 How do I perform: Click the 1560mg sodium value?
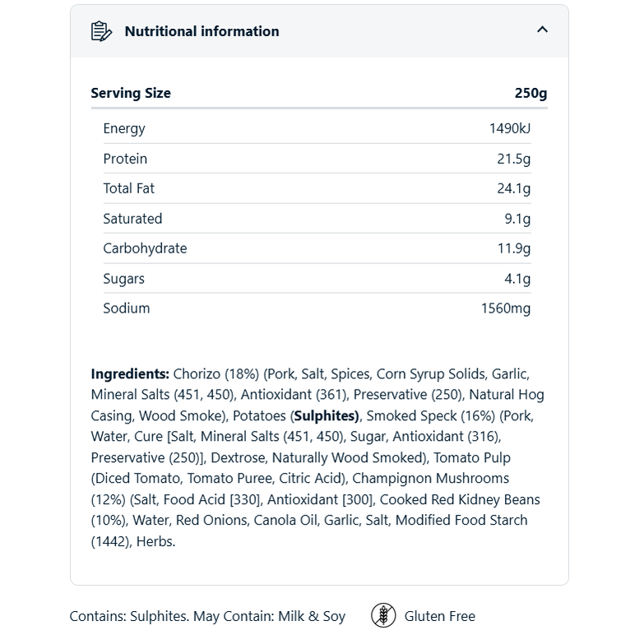point(506,308)
